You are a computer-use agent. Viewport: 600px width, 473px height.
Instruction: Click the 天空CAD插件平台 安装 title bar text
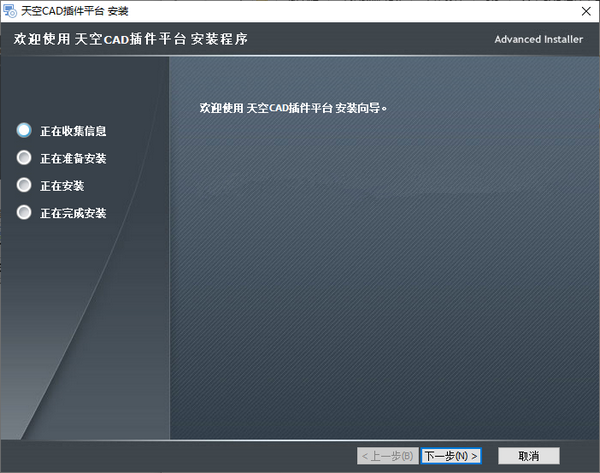click(75, 10)
